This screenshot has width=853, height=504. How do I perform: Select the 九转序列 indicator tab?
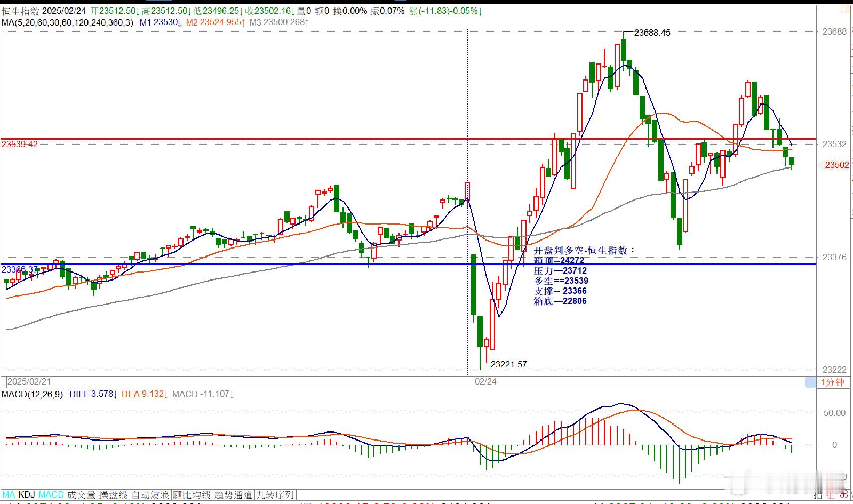tap(275, 495)
